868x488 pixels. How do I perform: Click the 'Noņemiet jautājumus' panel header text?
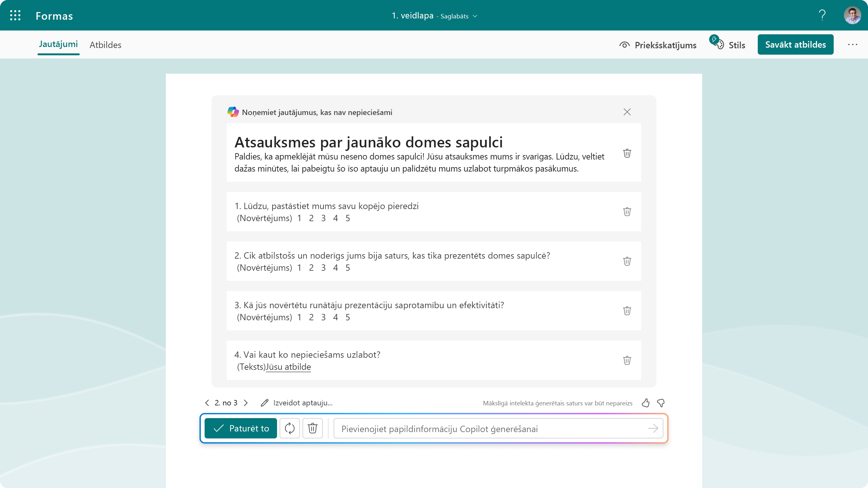(317, 112)
